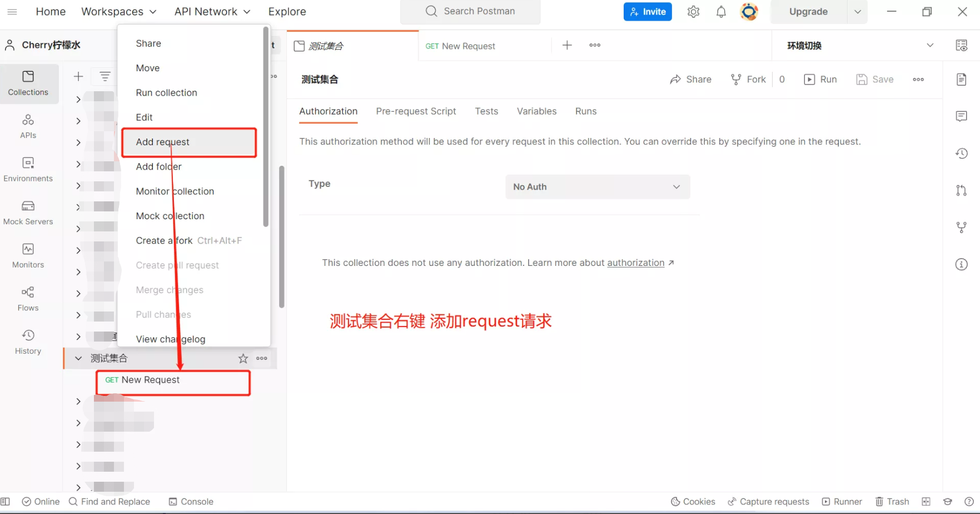Switch to Pre-request Script tab

pyautogui.click(x=416, y=111)
